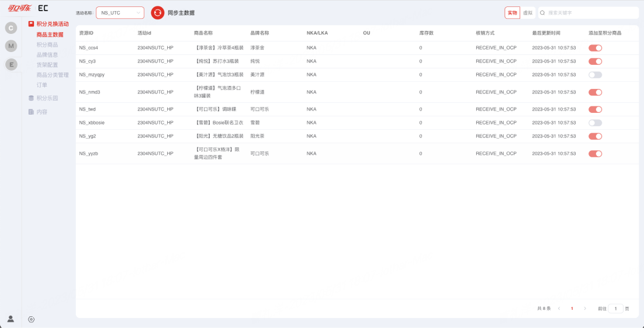
Task: Open 货架配置 menu item
Action: [x=47, y=64]
